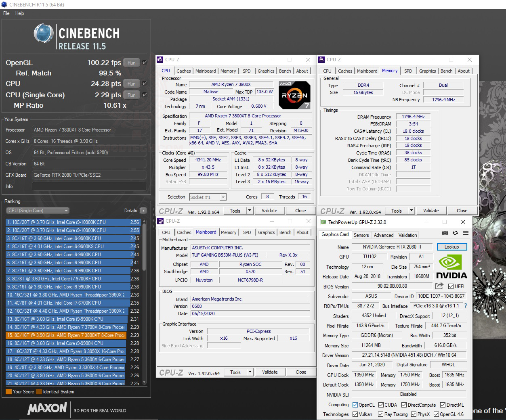This screenshot has width=506, height=420.
Task: Open the Cinebench File menu
Action: click(6, 13)
